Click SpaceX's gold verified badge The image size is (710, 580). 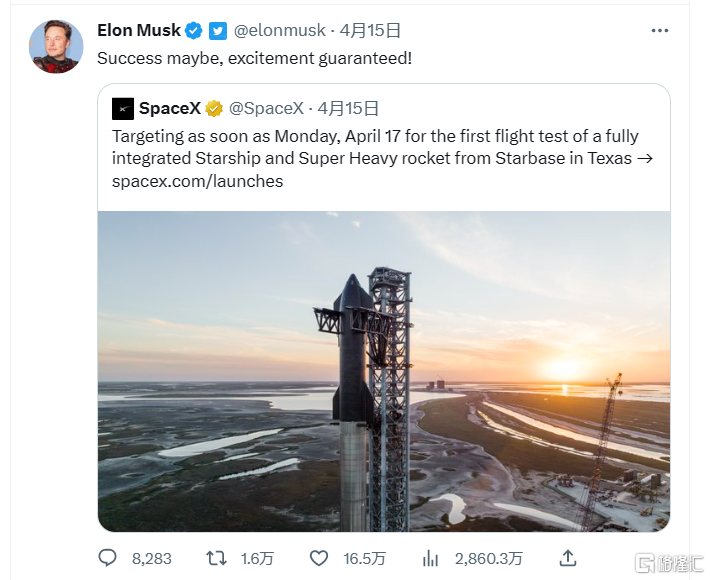(214, 108)
